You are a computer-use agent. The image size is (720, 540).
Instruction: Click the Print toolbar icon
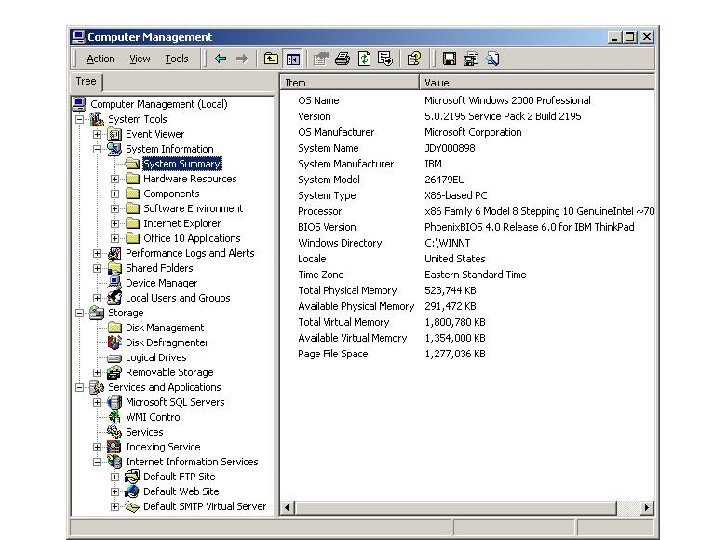click(342, 59)
